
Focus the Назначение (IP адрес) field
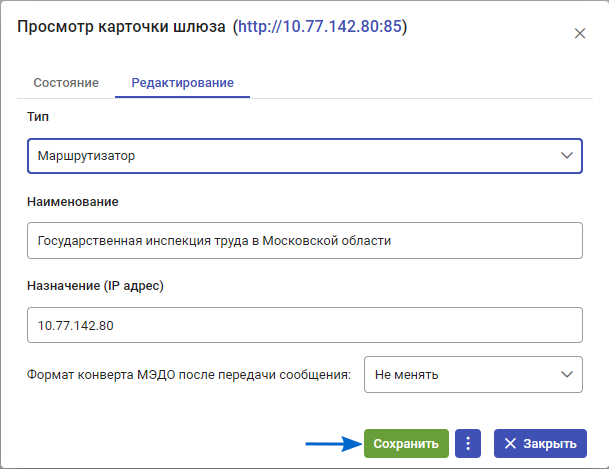(x=305, y=325)
